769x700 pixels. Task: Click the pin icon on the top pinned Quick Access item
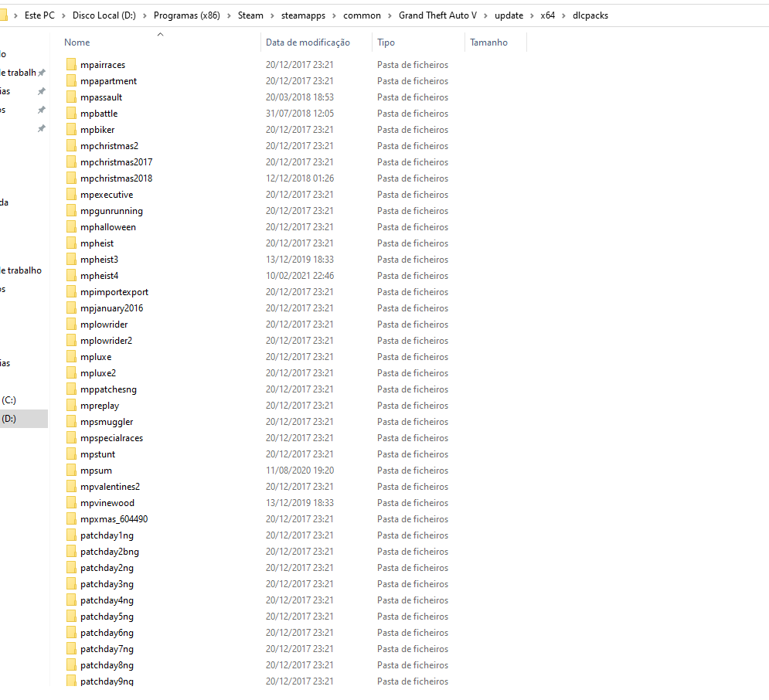42,71
